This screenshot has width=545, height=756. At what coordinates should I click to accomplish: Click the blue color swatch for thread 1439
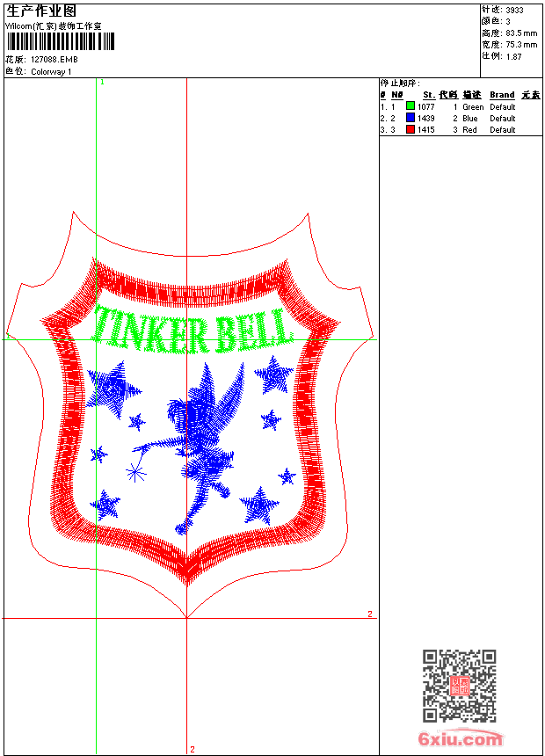[411, 118]
